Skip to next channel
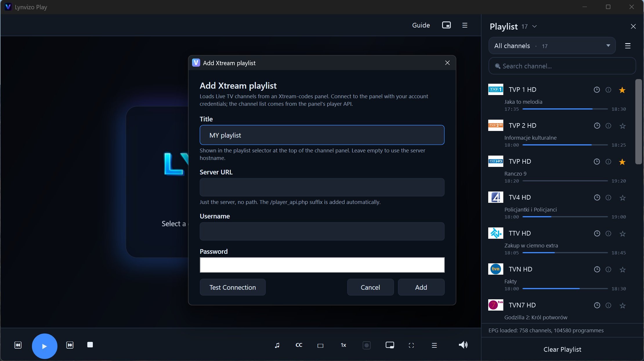This screenshot has width=644, height=361. click(70, 345)
